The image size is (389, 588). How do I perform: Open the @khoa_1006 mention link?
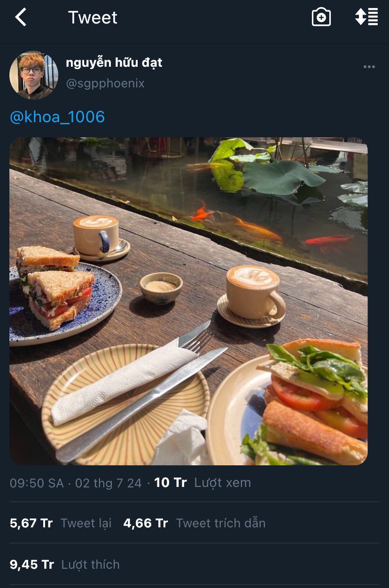pyautogui.click(x=57, y=117)
